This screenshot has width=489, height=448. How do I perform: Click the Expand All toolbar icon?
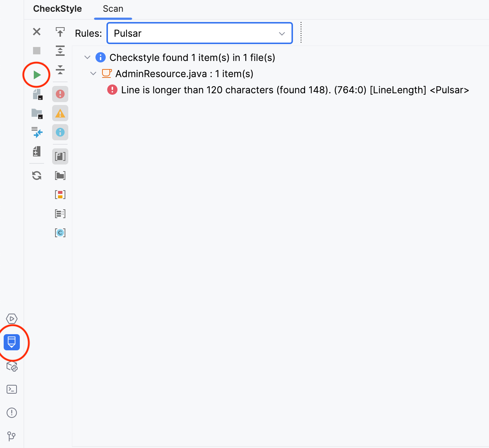(x=60, y=51)
